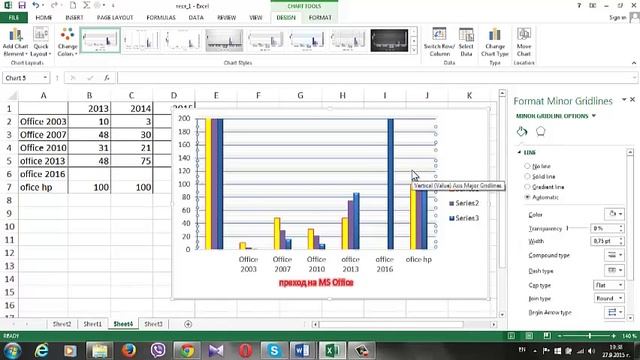Select the dark chart style thumbnail
The image size is (640, 360).
pos(389,40)
